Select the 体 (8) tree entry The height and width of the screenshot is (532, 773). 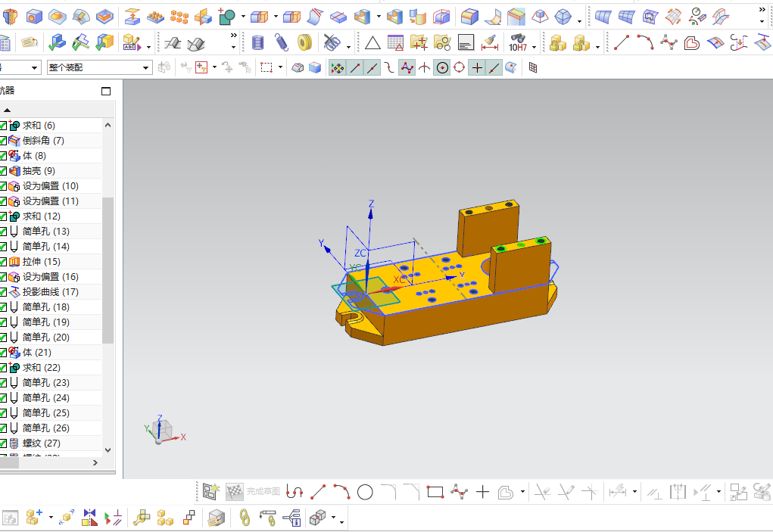51,156
